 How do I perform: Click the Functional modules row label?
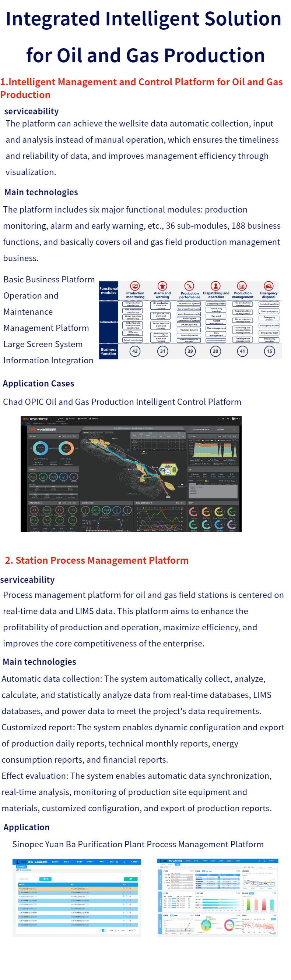(x=109, y=291)
